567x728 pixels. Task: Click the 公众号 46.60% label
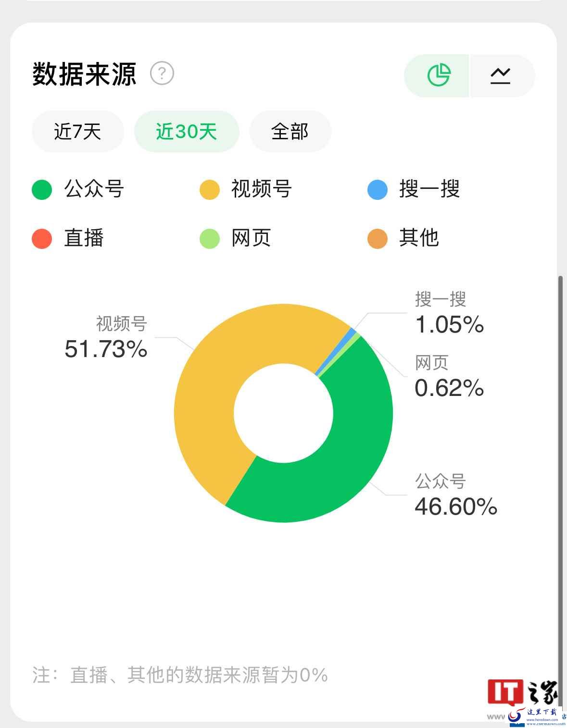pyautogui.click(x=456, y=494)
